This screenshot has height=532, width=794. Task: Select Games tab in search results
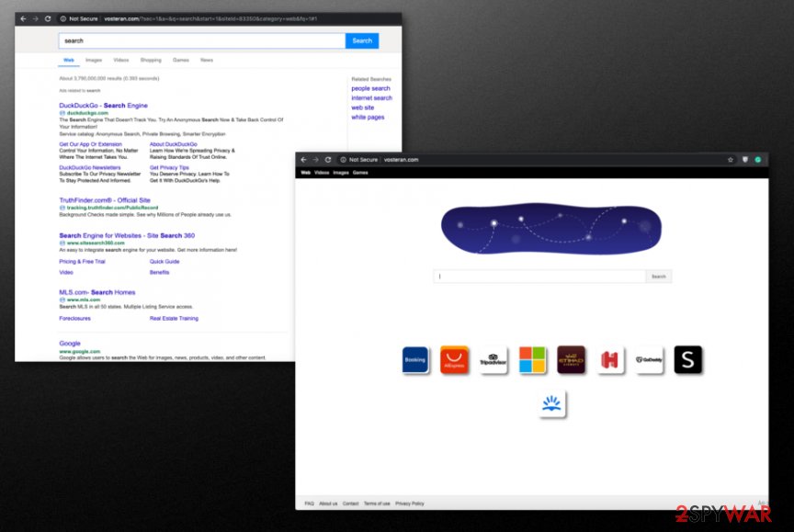point(181,61)
